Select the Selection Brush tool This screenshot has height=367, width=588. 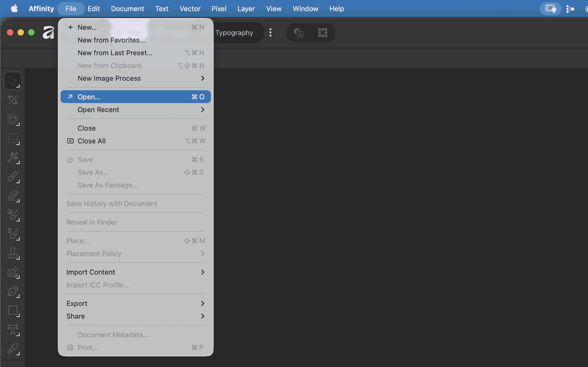pos(13,157)
